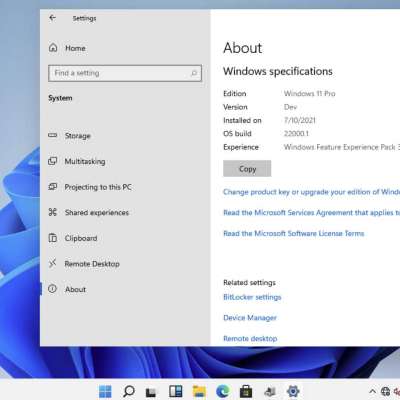
Task: Go back with the Settings back arrow
Action: point(53,18)
